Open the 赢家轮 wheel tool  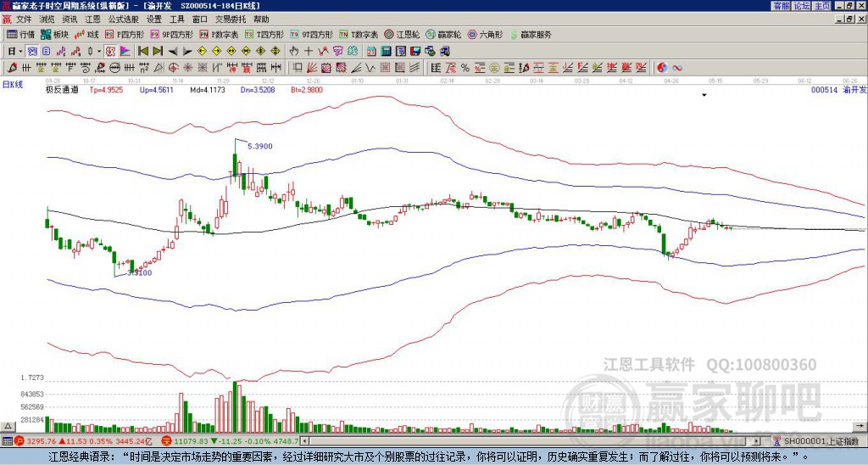tap(443, 35)
